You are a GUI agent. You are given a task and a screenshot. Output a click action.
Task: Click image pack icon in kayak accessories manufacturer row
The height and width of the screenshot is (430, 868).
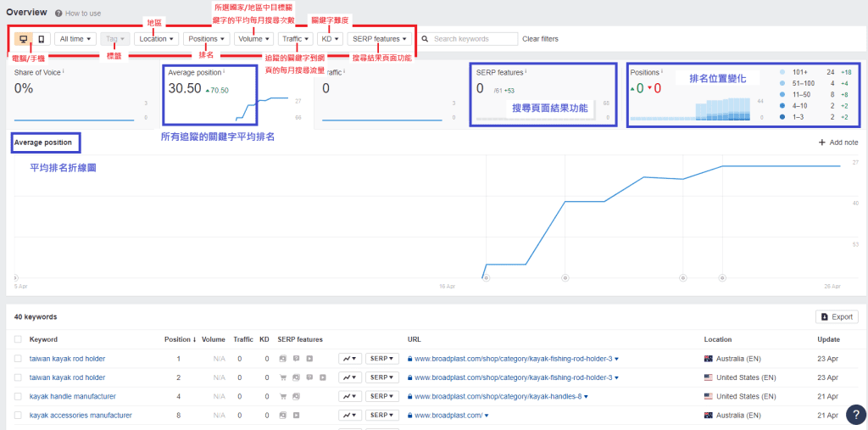pyautogui.click(x=283, y=415)
